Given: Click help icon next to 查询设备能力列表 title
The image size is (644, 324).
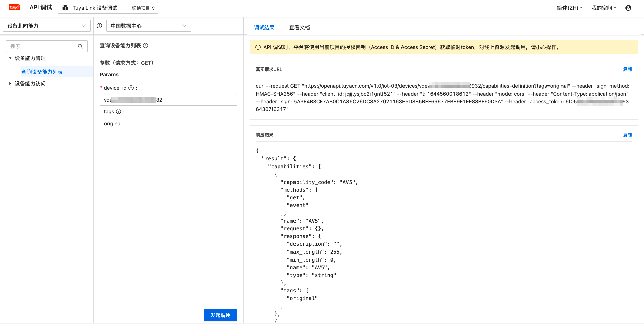Looking at the screenshot, I should (146, 46).
